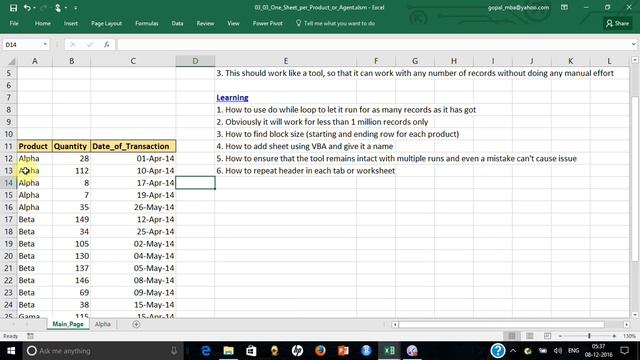
Task: Open Windows Store from taskbar
Action: [251, 351]
